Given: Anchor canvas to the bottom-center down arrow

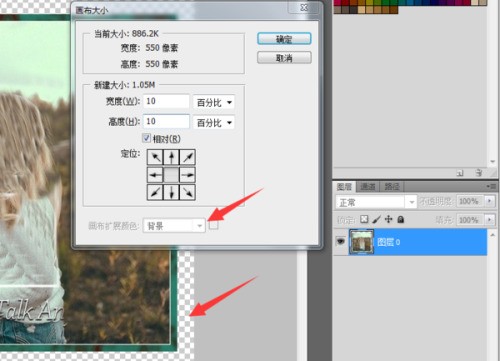Looking at the screenshot, I should (171, 192).
